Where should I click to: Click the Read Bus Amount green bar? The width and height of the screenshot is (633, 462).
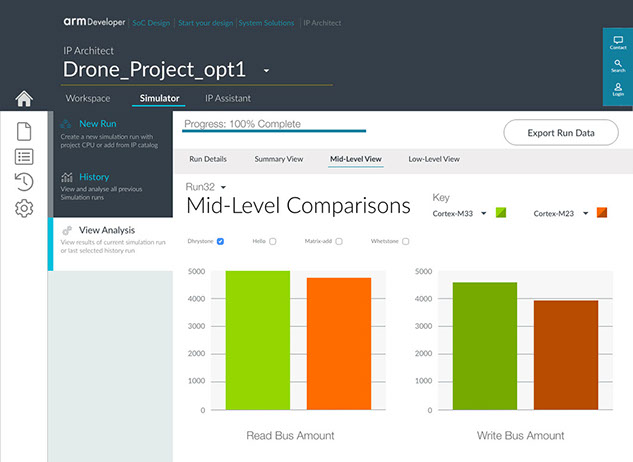(x=257, y=340)
